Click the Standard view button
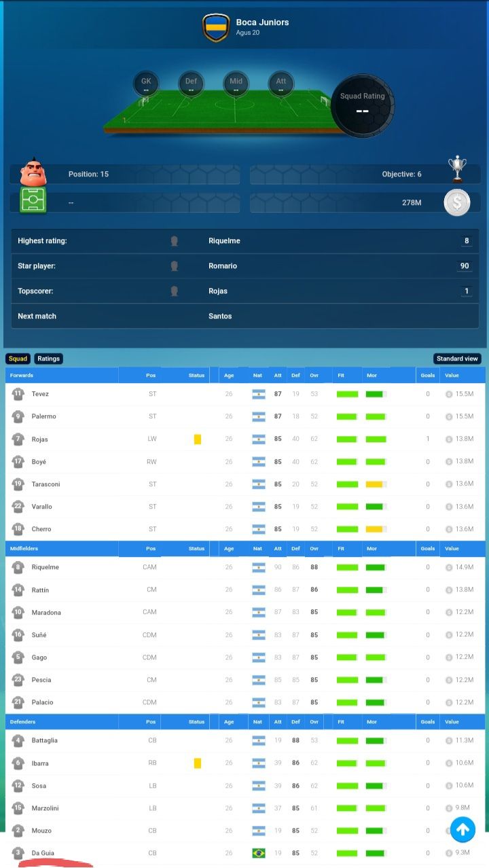The width and height of the screenshot is (489, 868). pyautogui.click(x=457, y=359)
